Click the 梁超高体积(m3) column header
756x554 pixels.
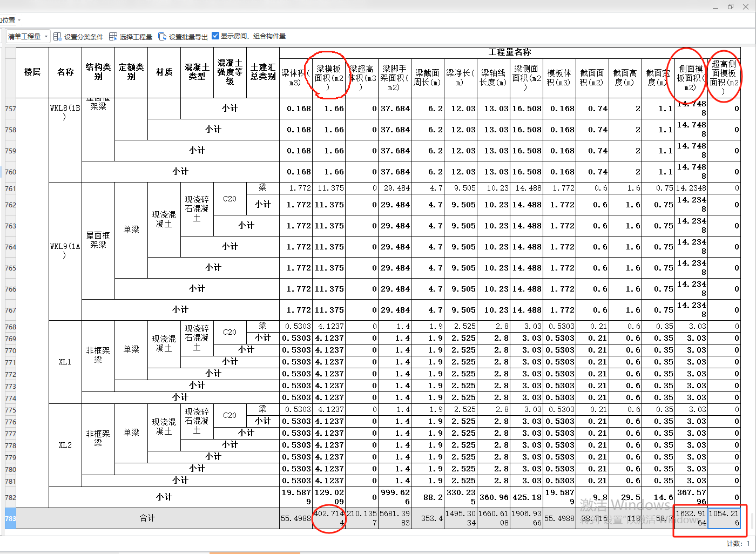coord(362,78)
